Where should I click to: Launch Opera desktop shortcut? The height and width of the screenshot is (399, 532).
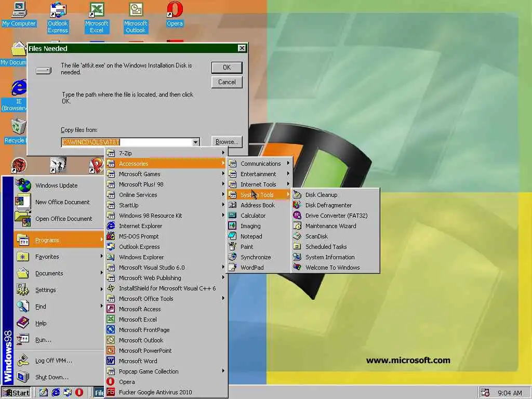[x=175, y=14]
